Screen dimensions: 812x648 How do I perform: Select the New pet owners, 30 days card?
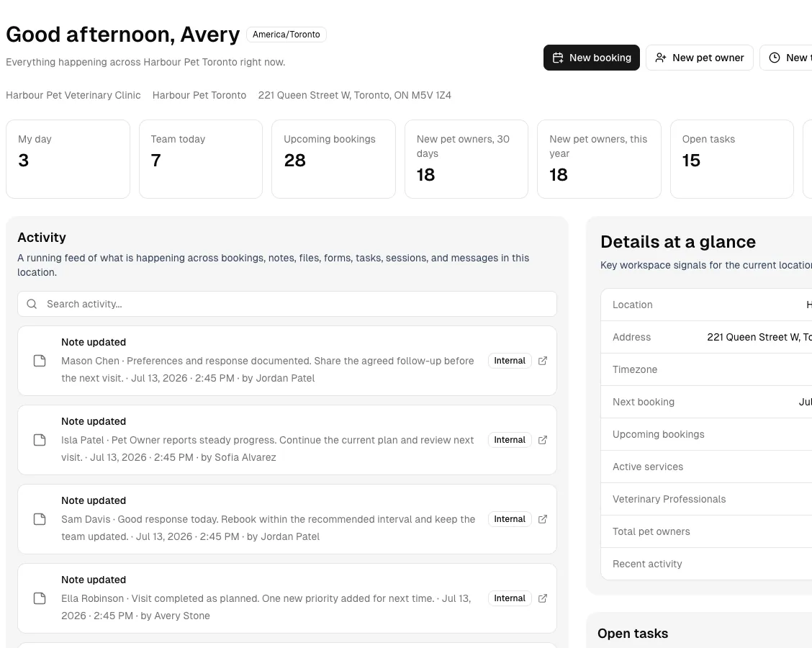point(466,159)
